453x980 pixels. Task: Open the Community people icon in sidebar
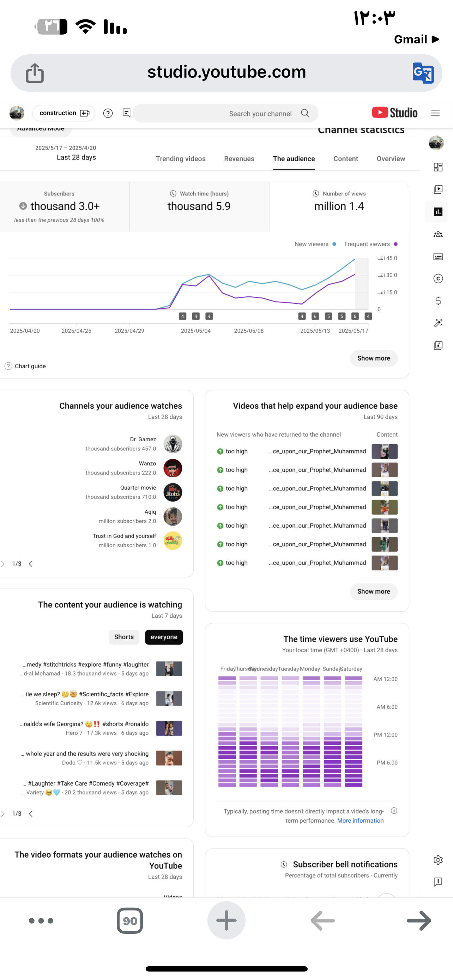tap(438, 234)
